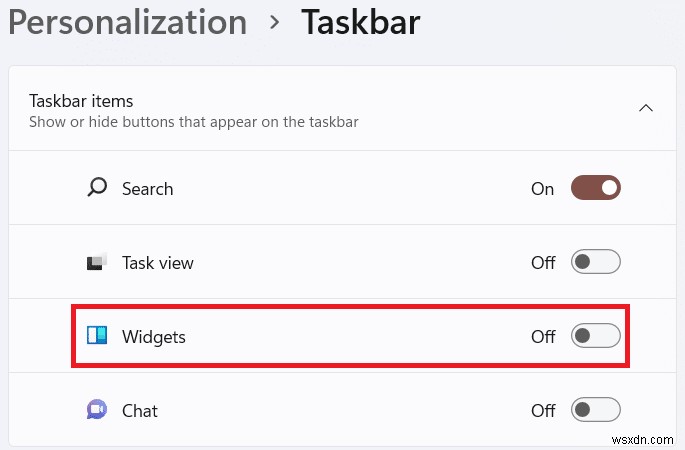Viewport: 685px width, 450px height.
Task: Turn on the Widgets toggle switch
Action: [x=596, y=336]
